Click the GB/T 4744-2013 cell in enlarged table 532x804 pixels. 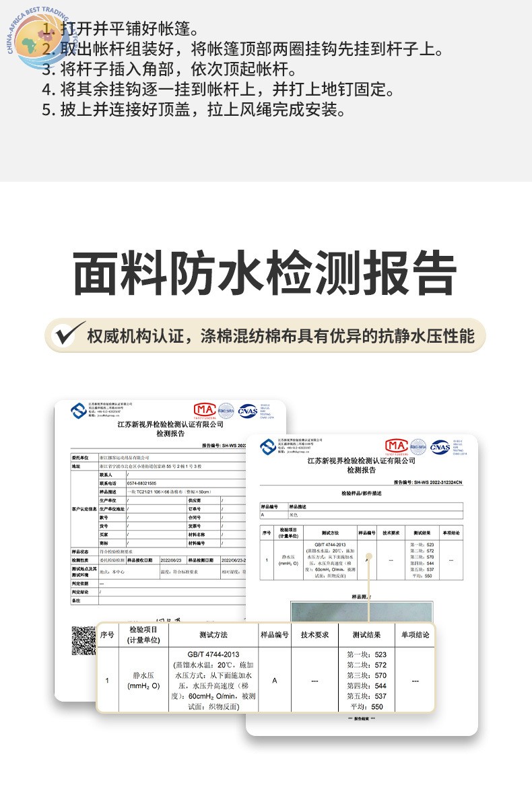point(213,654)
